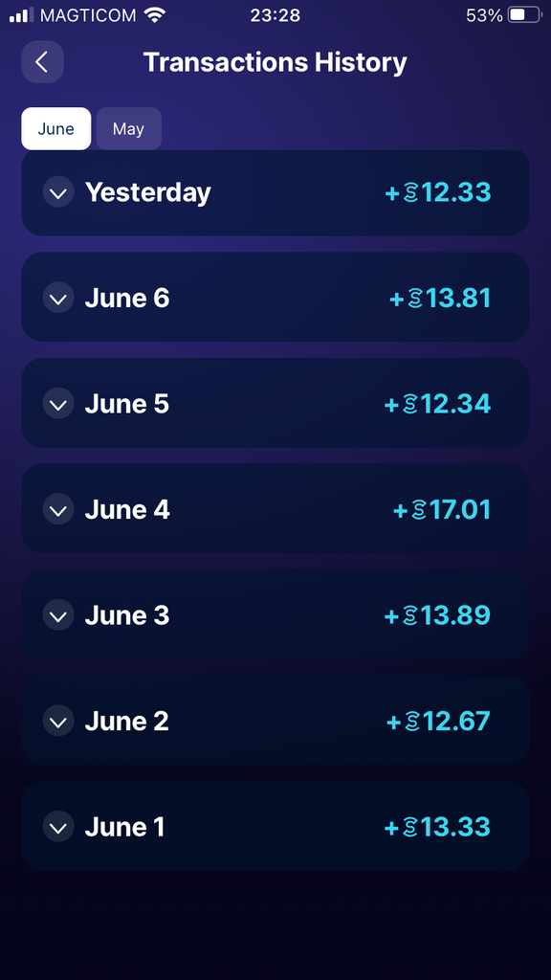Go back using the arrow button
This screenshot has width=551, height=980.
(42, 62)
